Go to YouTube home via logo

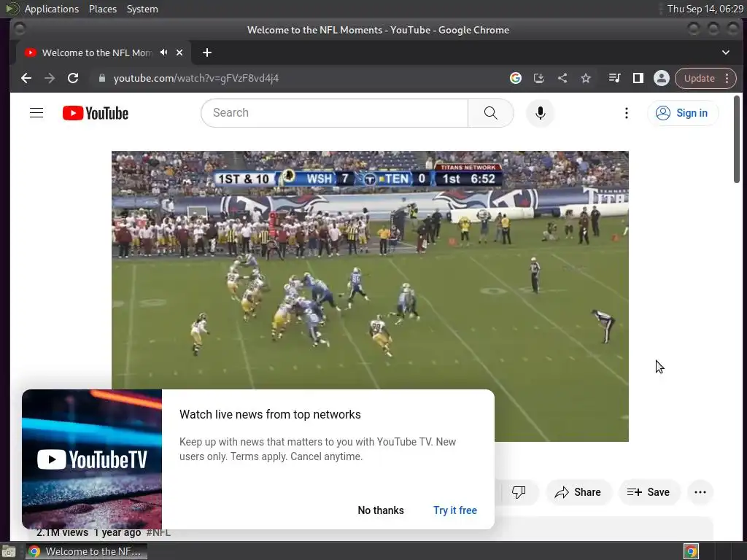click(x=96, y=113)
